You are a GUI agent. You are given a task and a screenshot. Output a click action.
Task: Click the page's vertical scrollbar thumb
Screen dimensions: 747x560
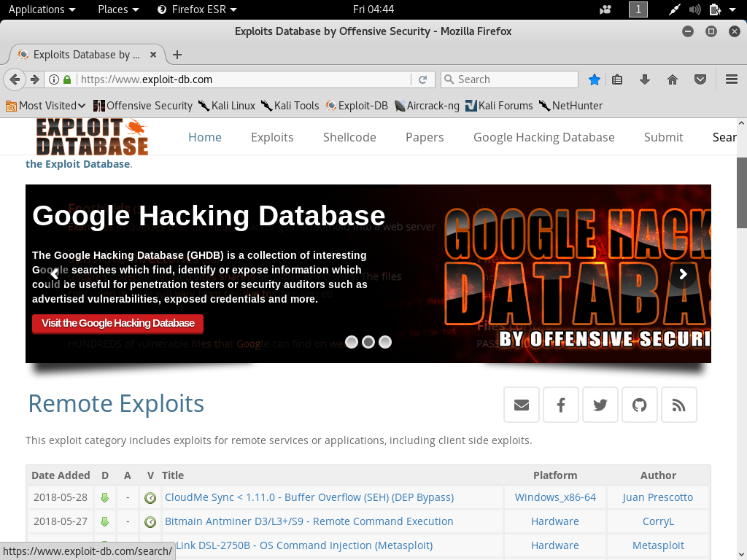tap(741, 192)
